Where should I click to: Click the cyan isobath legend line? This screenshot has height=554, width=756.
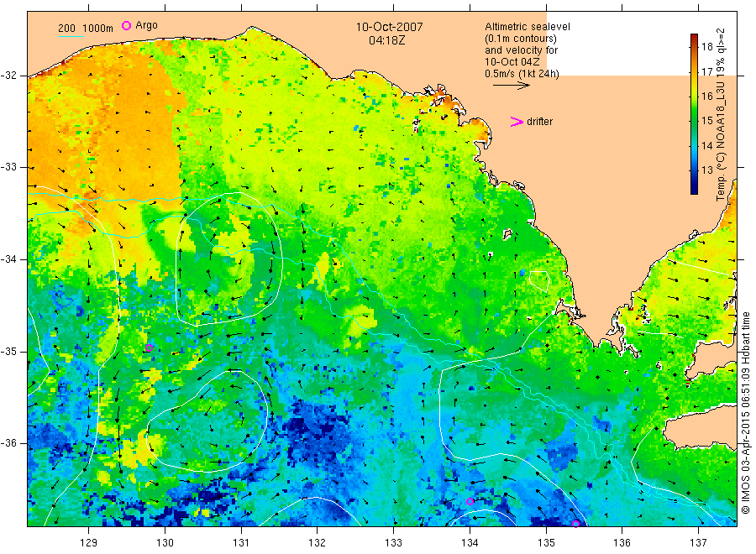(71, 35)
